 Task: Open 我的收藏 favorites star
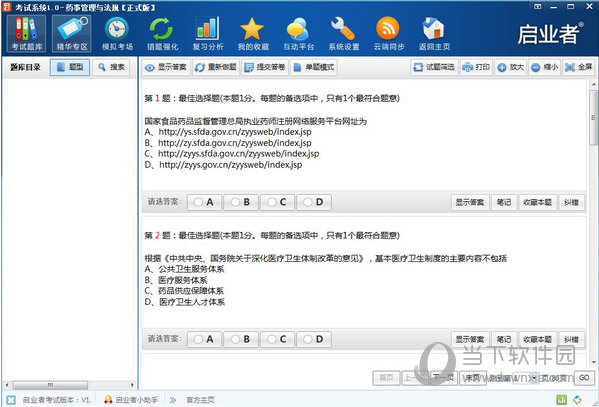253,34
